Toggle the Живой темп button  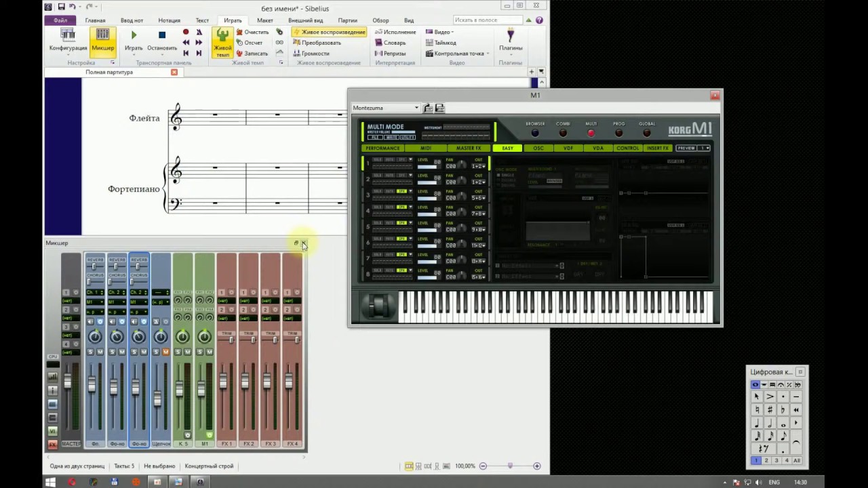point(222,42)
